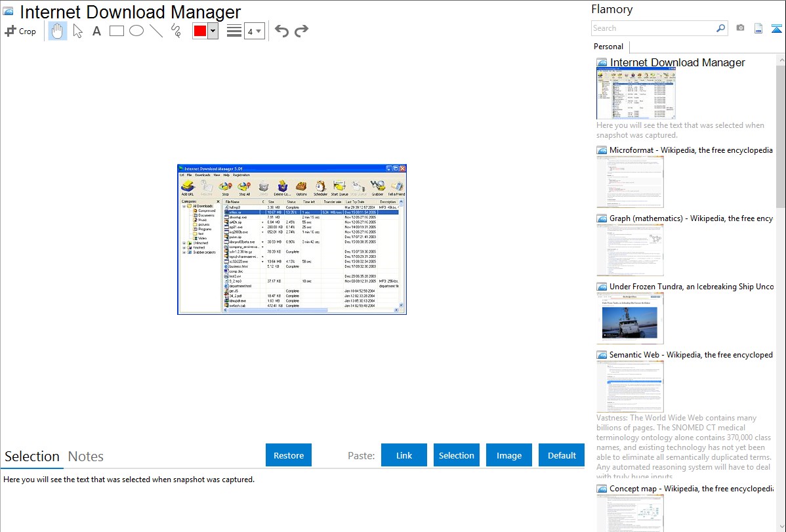Image resolution: width=786 pixels, height=532 pixels.
Task: Select the straight line tool
Action: tap(156, 31)
